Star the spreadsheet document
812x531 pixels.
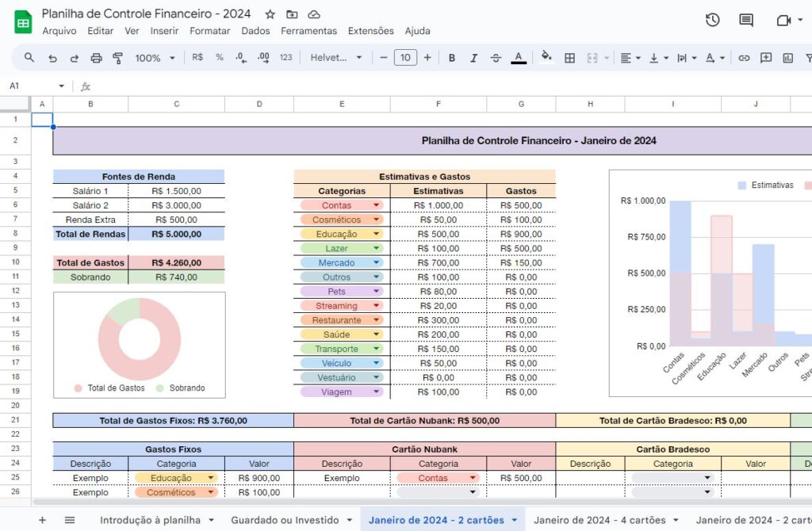[270, 14]
